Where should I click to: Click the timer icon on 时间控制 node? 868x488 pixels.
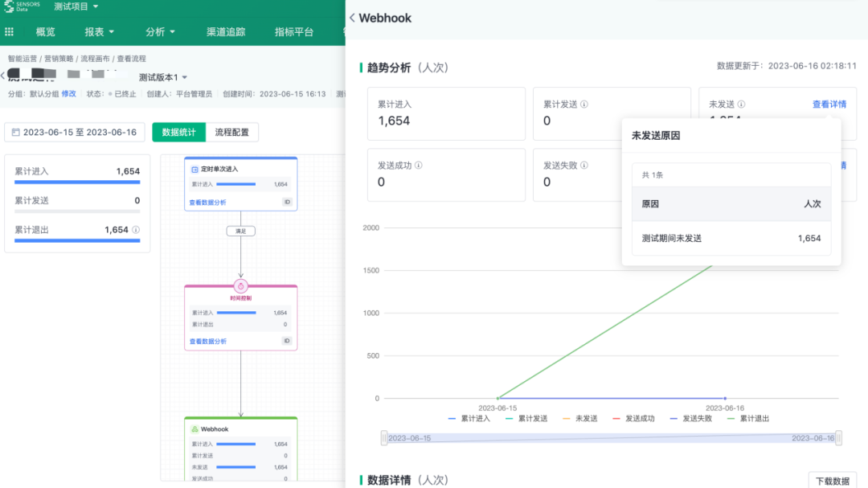point(241,286)
